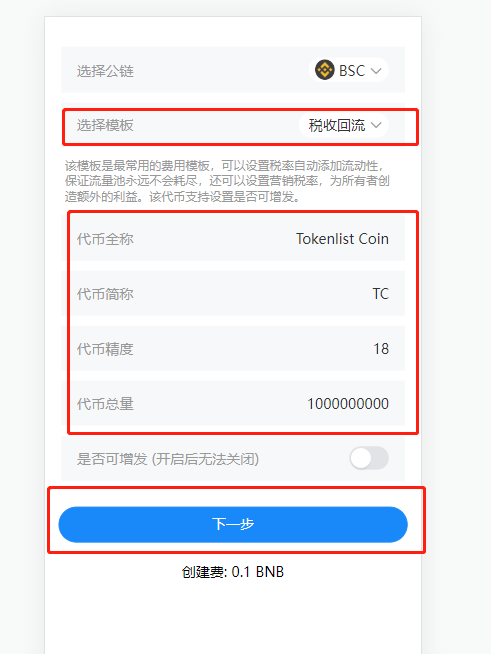The height and width of the screenshot is (654, 491).
Task: Click the 选择模板 label
Action: 105,125
